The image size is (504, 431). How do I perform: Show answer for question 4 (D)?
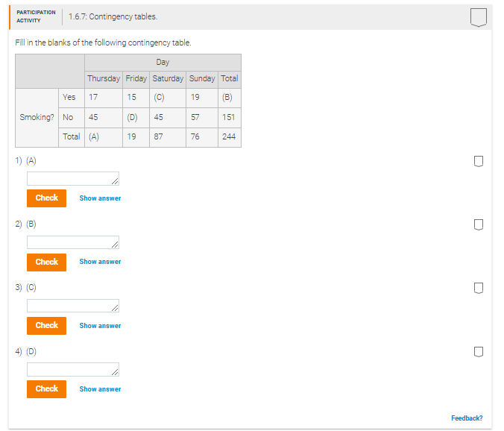pos(101,389)
